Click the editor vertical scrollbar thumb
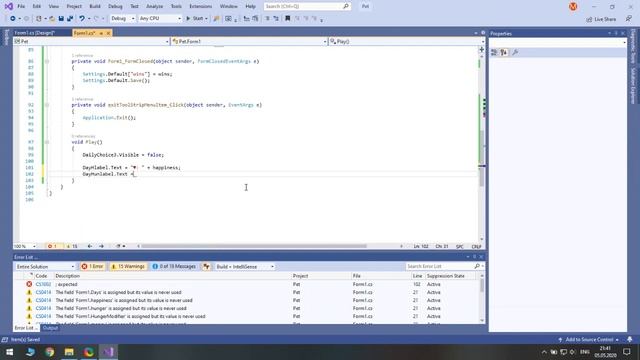The width and height of the screenshot is (640, 360). pyautogui.click(x=482, y=158)
